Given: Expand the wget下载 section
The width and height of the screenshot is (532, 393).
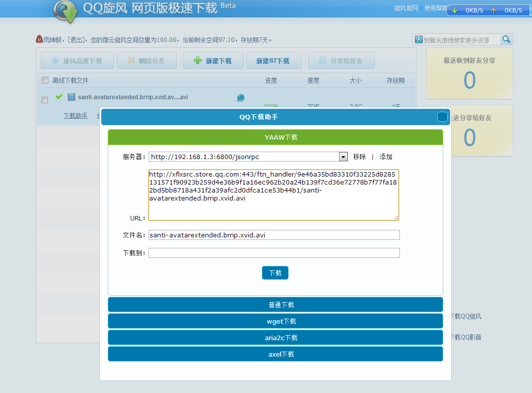Looking at the screenshot, I should click(276, 321).
